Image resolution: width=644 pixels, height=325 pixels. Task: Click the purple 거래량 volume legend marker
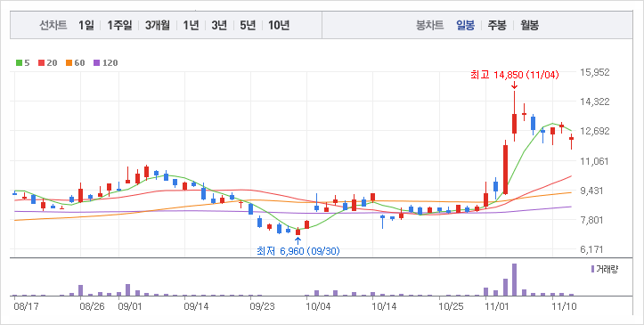[x=592, y=269]
